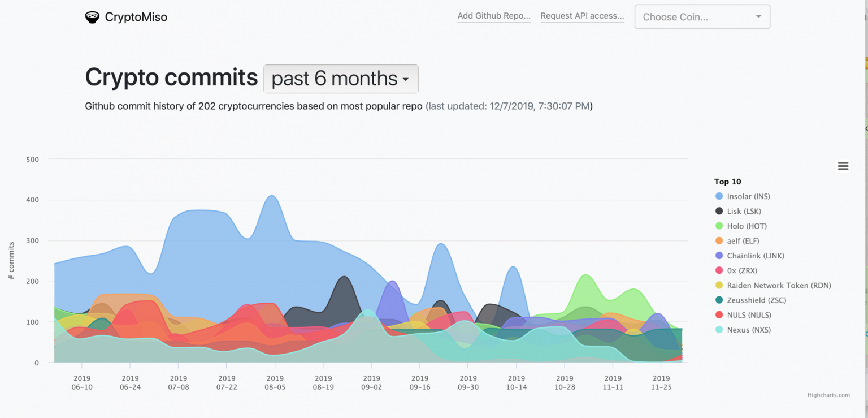This screenshot has height=418, width=868.
Task: Click the # commits axis title
Action: pyautogui.click(x=11, y=261)
